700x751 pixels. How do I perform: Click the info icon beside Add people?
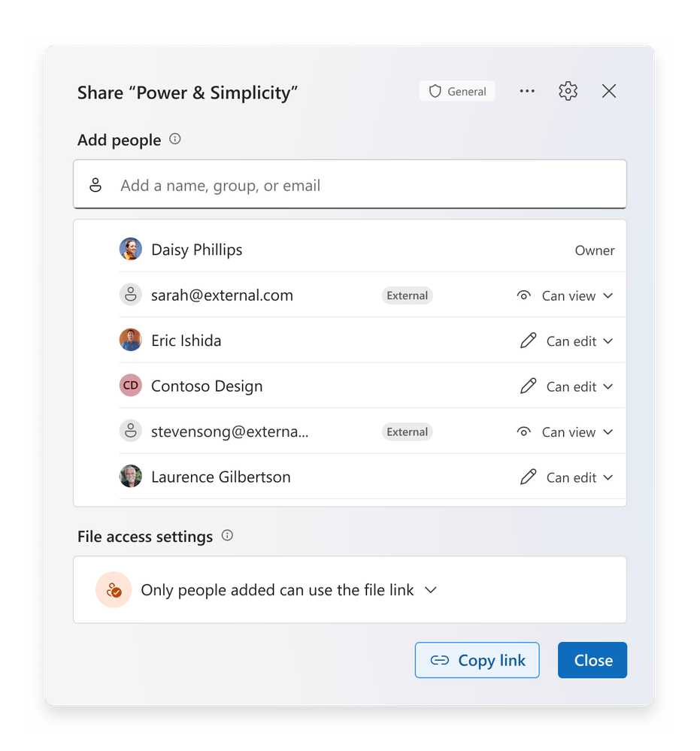(x=175, y=139)
